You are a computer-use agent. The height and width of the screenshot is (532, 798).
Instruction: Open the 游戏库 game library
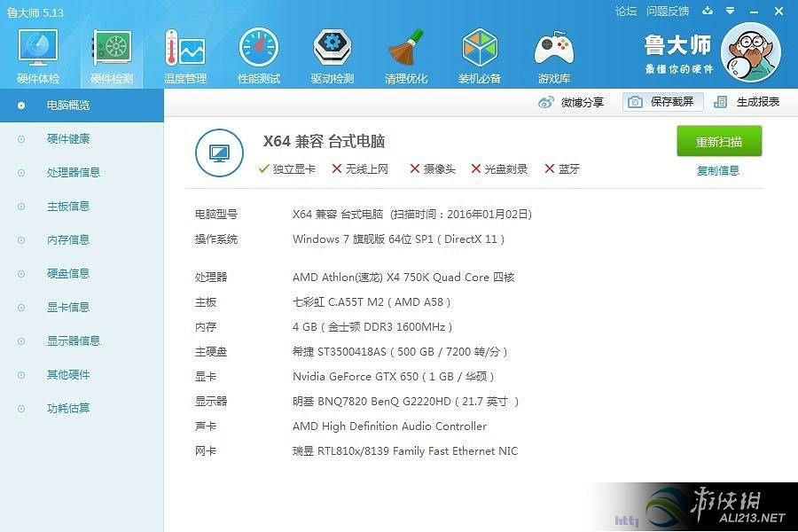point(552,53)
